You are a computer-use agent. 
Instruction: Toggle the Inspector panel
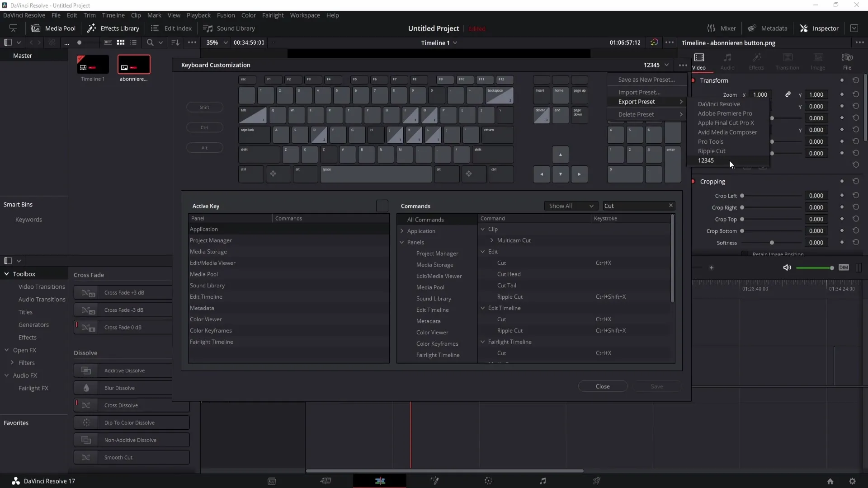[819, 28]
